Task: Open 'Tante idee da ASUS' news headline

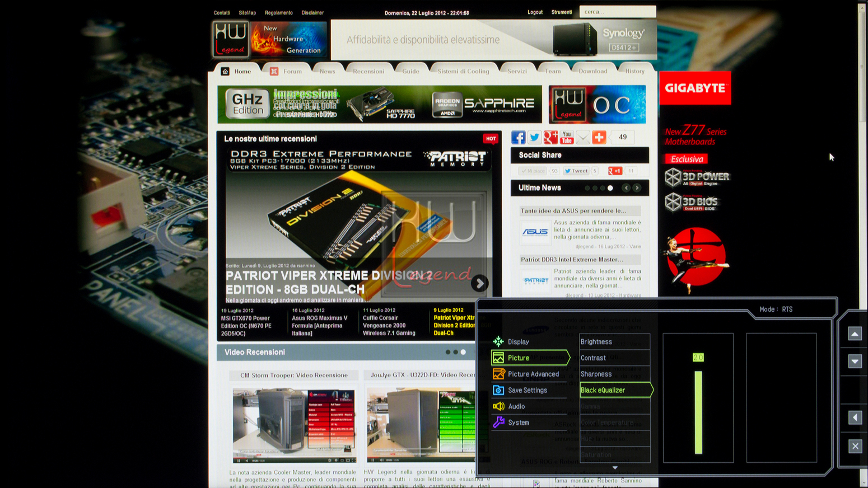Action: [573, 210]
